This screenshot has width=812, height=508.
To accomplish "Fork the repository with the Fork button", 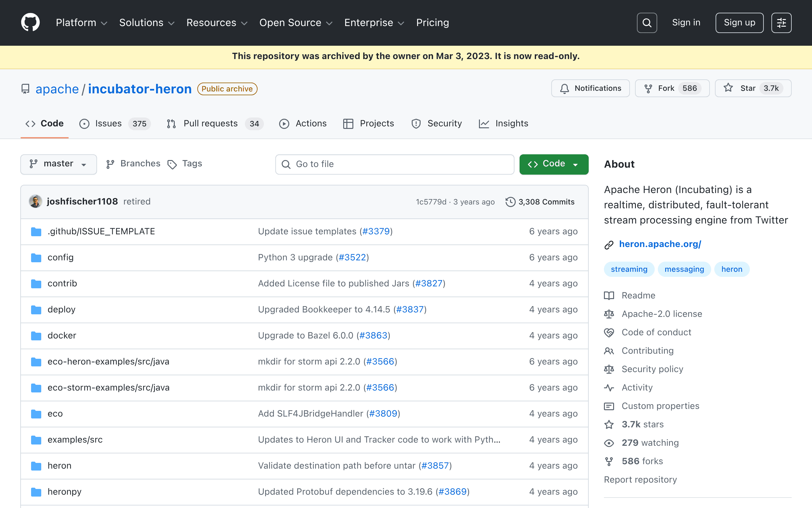I will click(672, 88).
